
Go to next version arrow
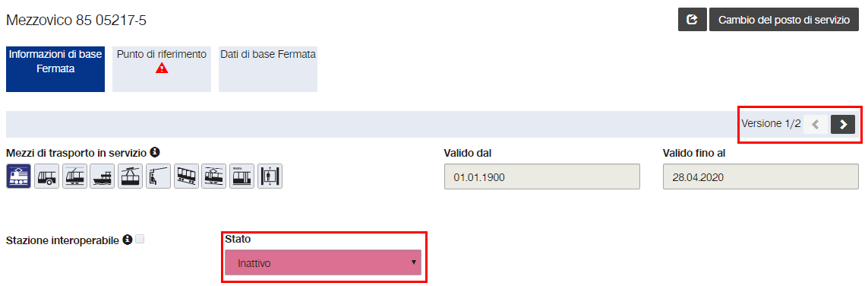pyautogui.click(x=842, y=125)
